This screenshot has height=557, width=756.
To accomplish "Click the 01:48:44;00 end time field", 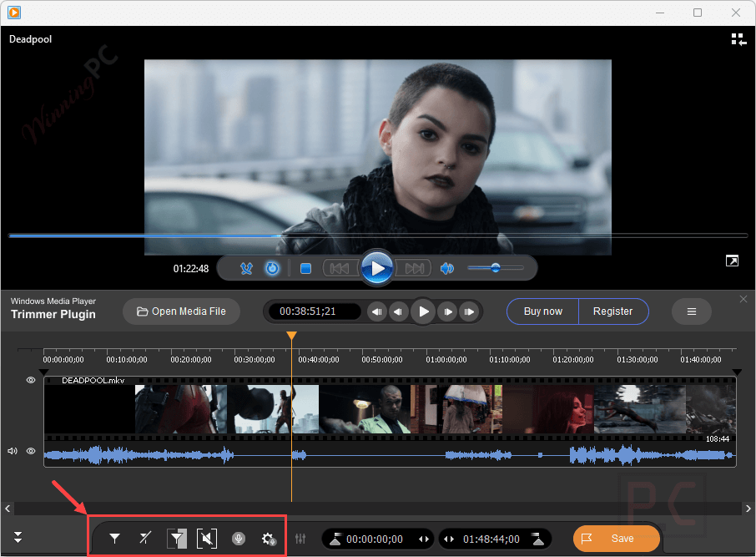I will (x=491, y=539).
